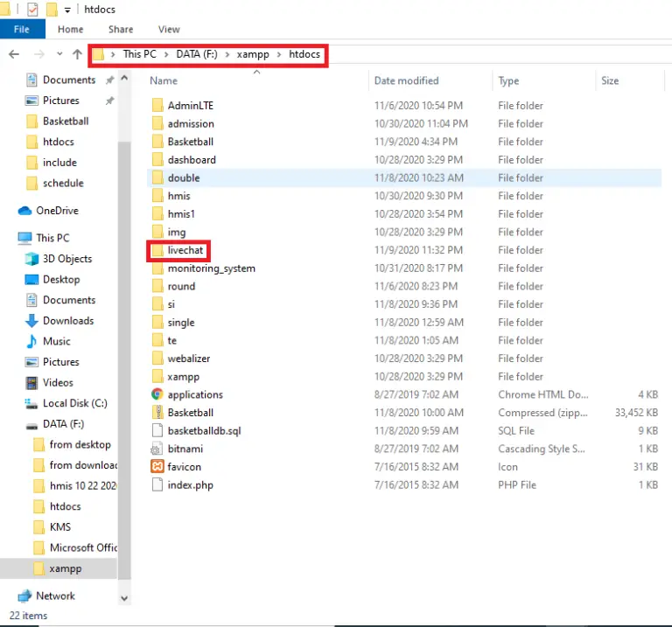Open the Basketball compressed zip file icon

(x=157, y=413)
